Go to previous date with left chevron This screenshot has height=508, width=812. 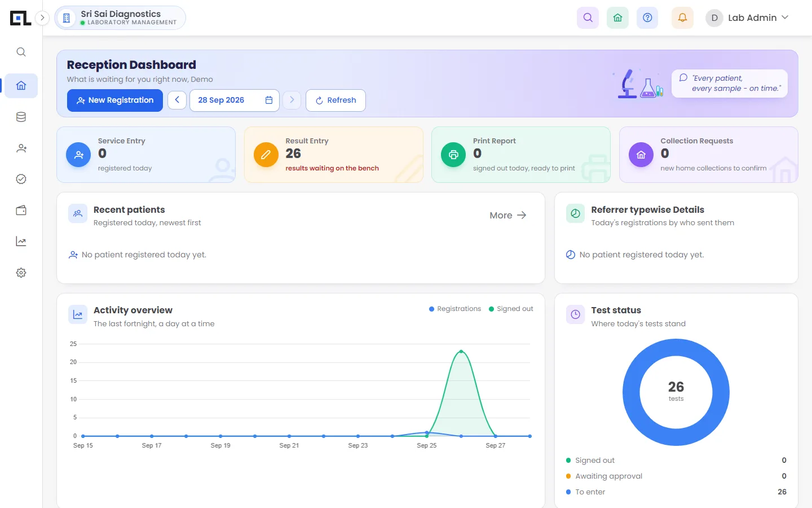point(177,100)
